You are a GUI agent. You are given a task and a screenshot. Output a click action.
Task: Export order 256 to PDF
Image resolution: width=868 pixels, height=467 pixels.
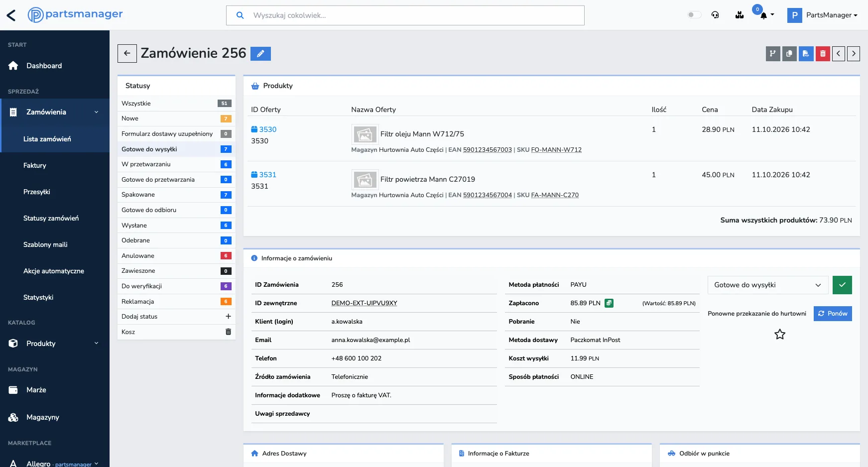pyautogui.click(x=806, y=53)
